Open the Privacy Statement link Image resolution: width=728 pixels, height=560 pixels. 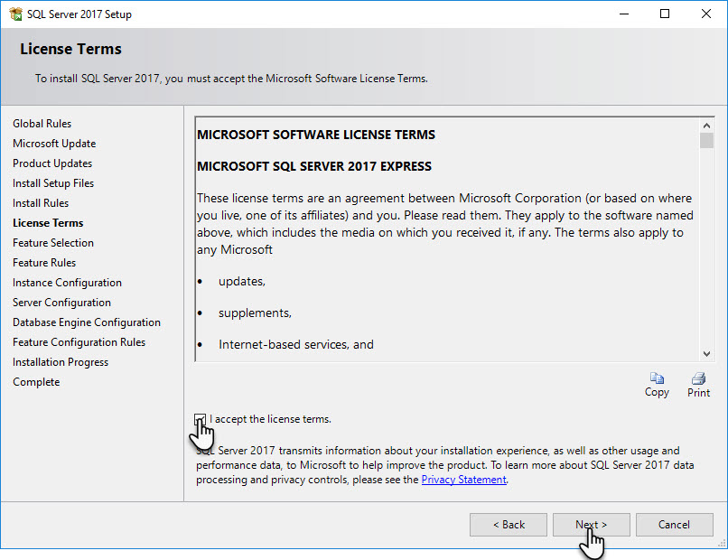[463, 480]
